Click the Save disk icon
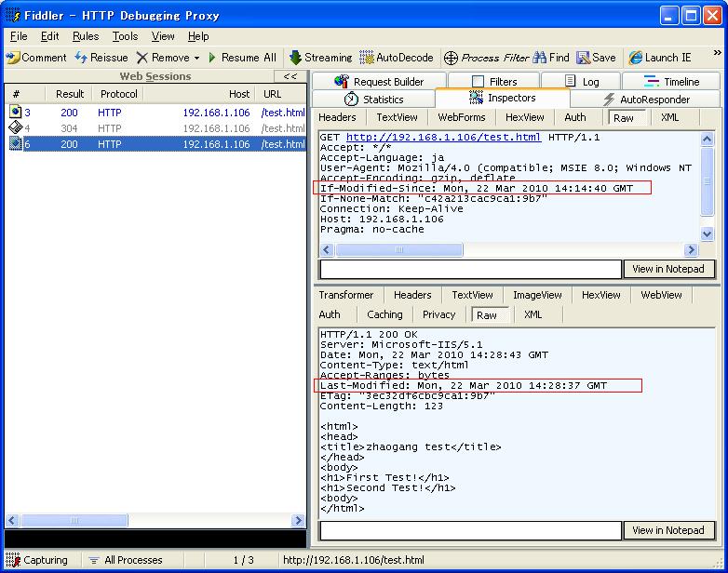 (x=583, y=58)
